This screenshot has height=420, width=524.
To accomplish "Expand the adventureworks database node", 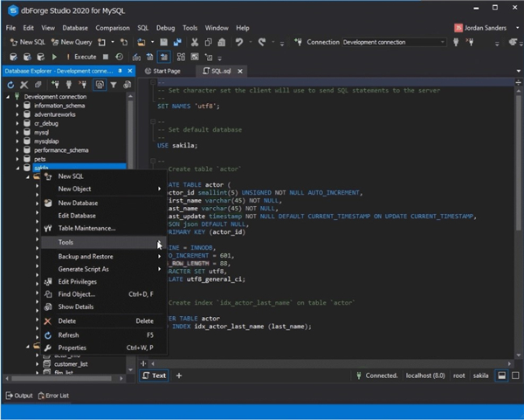I will [17, 114].
